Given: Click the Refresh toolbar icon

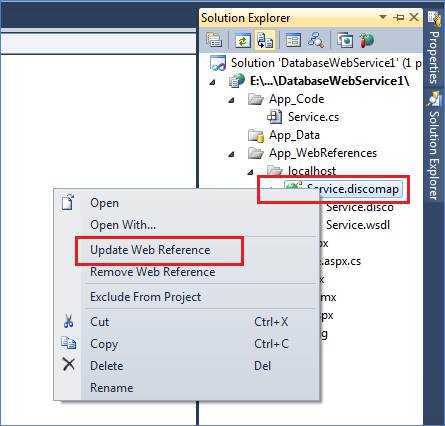Looking at the screenshot, I should 243,40.
